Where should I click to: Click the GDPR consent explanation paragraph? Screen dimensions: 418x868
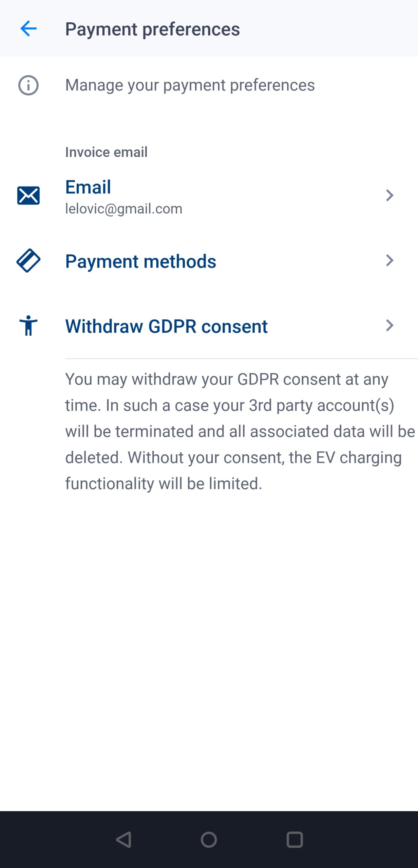click(x=234, y=431)
